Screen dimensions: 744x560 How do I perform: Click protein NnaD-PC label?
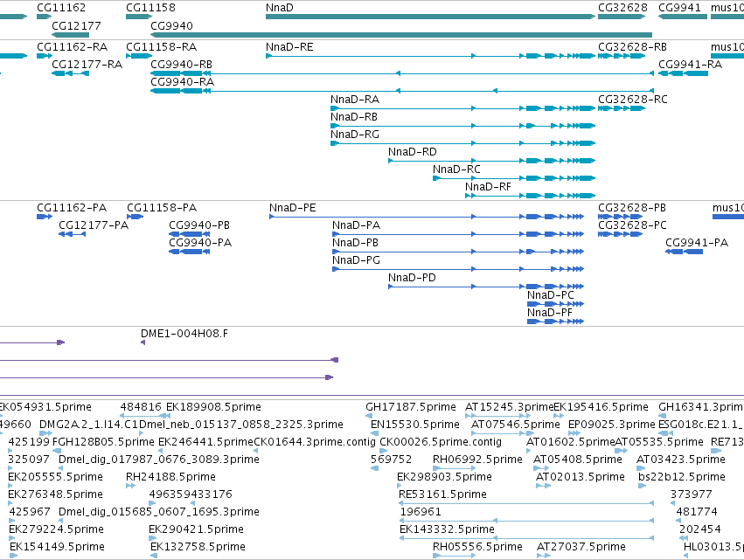point(551,295)
